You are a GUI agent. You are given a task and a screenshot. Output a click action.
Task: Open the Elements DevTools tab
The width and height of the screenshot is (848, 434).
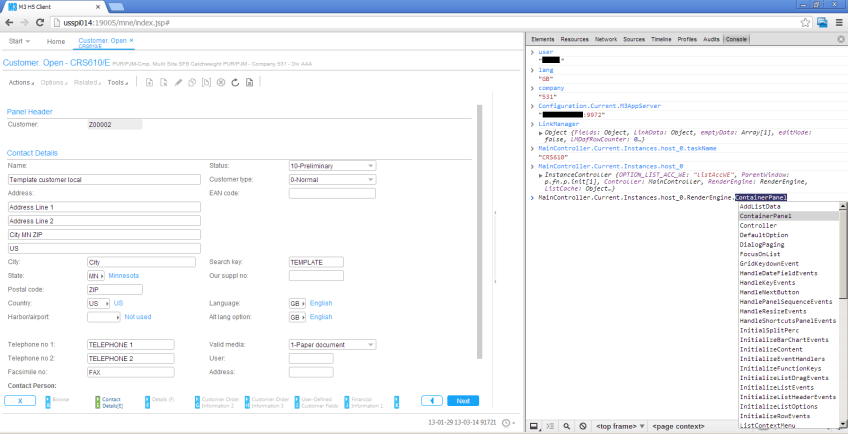[542, 40]
